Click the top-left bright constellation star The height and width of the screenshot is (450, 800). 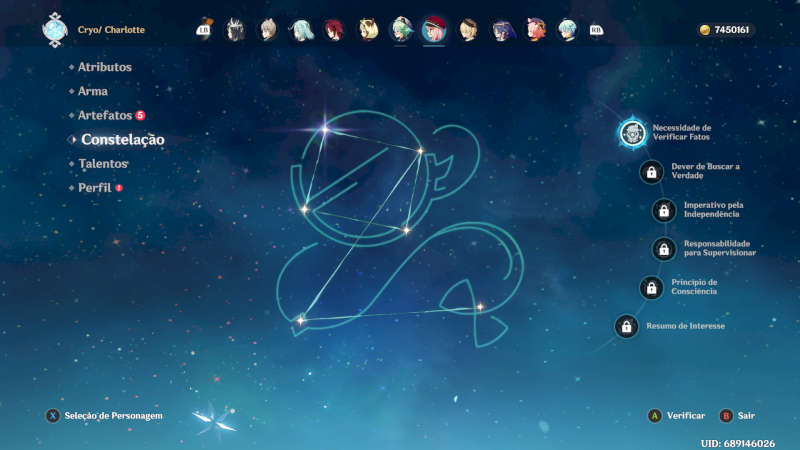(325, 129)
